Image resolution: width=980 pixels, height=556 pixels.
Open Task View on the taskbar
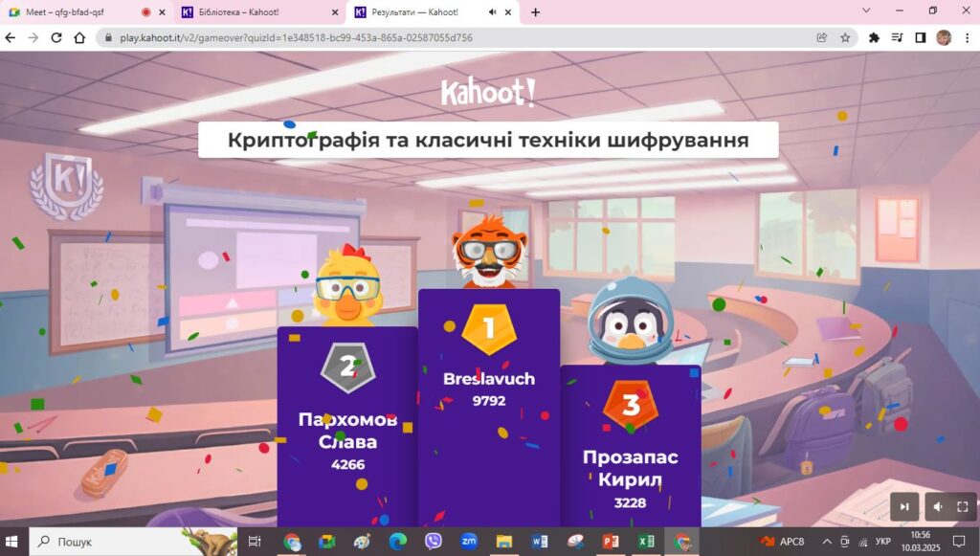click(x=255, y=542)
